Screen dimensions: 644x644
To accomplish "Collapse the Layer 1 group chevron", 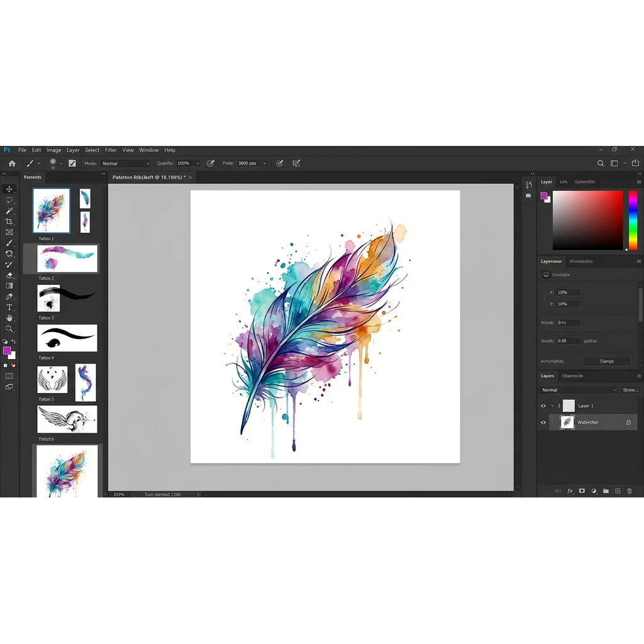I will click(x=552, y=406).
